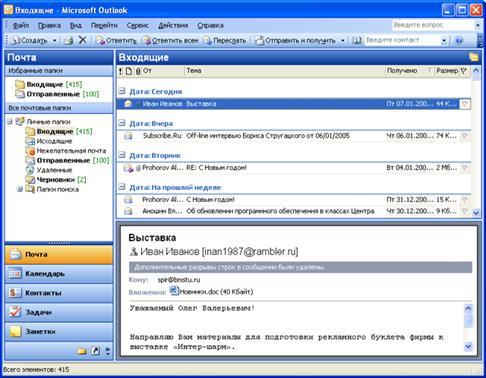
Task: Click the Создать new message button
Action: click(x=29, y=41)
